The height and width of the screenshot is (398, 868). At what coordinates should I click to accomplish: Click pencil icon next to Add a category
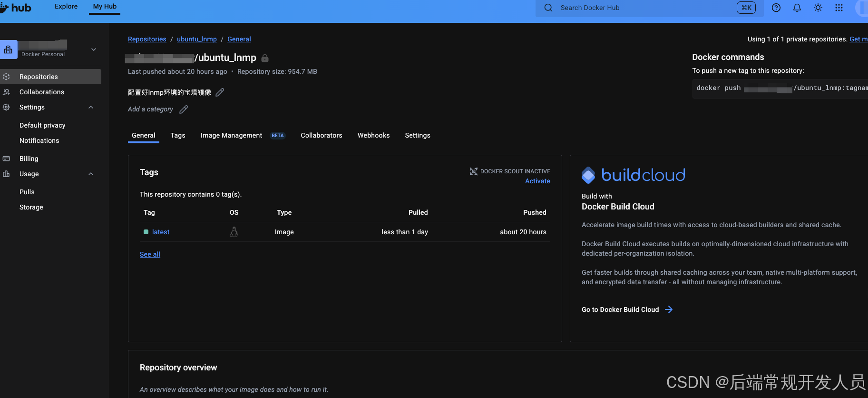(184, 109)
